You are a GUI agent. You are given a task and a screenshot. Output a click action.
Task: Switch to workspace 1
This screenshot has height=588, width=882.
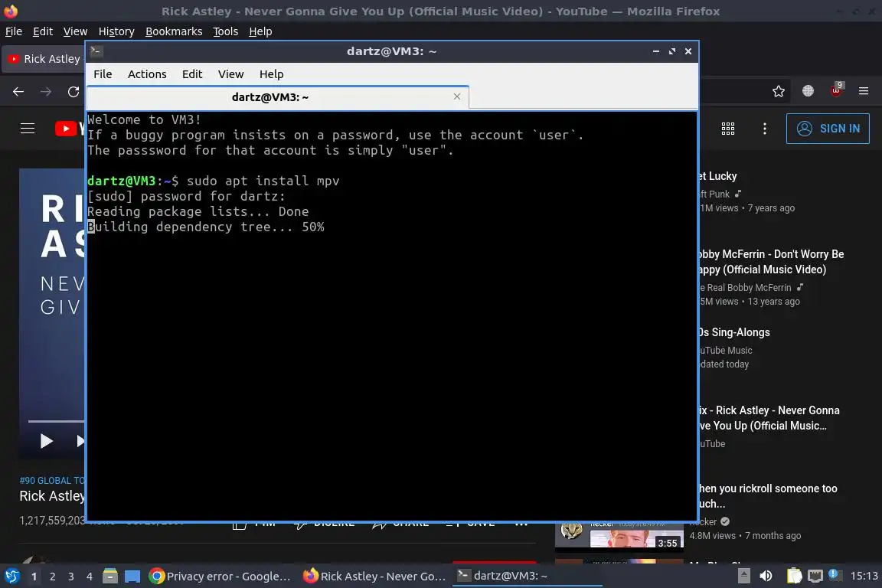coord(34,577)
